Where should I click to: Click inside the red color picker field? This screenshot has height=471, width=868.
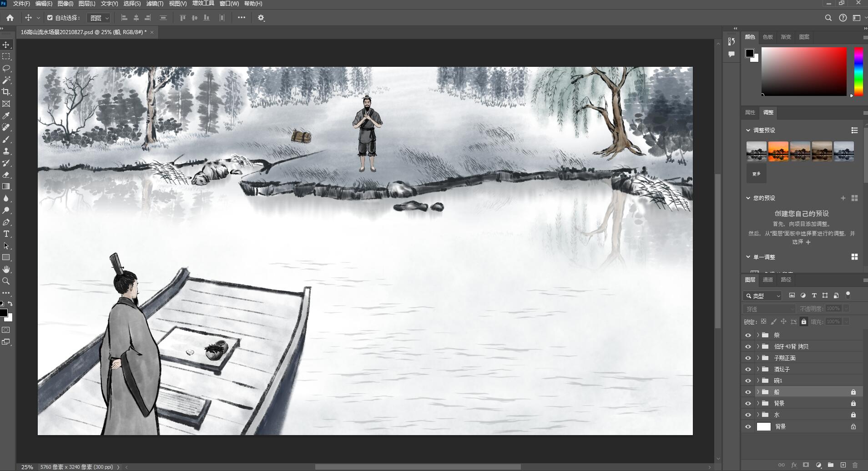click(804, 71)
